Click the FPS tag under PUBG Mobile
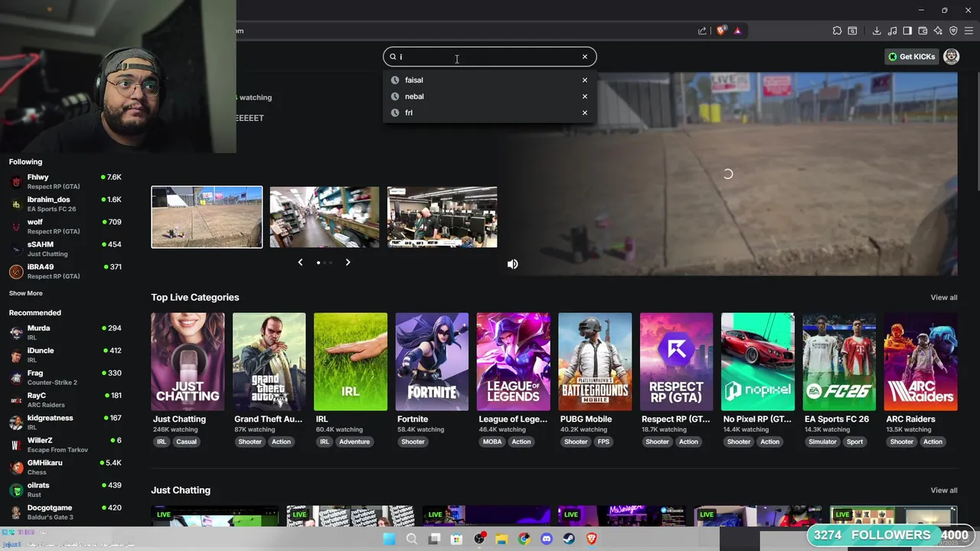 click(604, 442)
